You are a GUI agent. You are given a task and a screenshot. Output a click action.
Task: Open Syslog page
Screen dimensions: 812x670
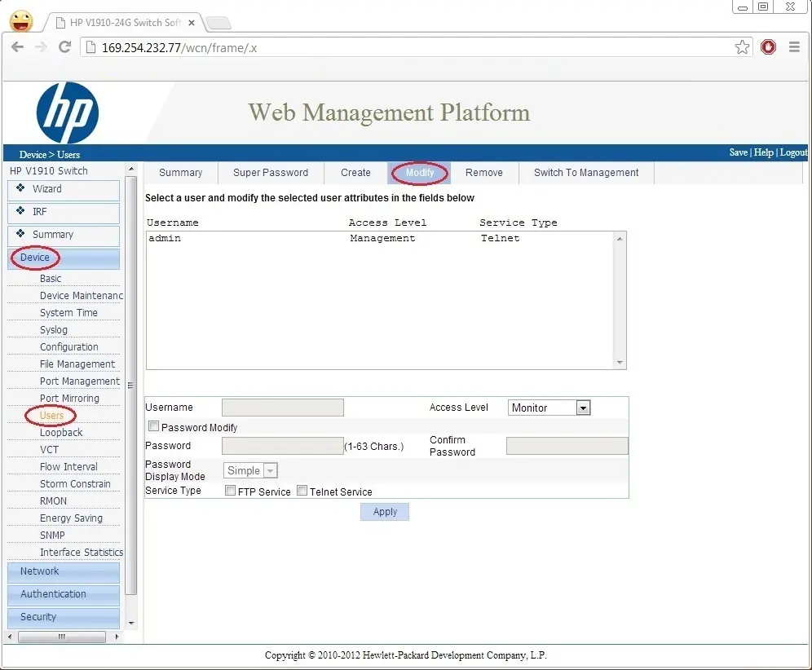click(53, 330)
